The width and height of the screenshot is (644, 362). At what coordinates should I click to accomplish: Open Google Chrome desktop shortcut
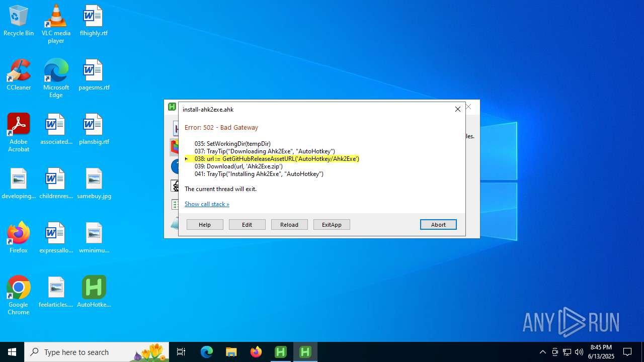(x=19, y=296)
